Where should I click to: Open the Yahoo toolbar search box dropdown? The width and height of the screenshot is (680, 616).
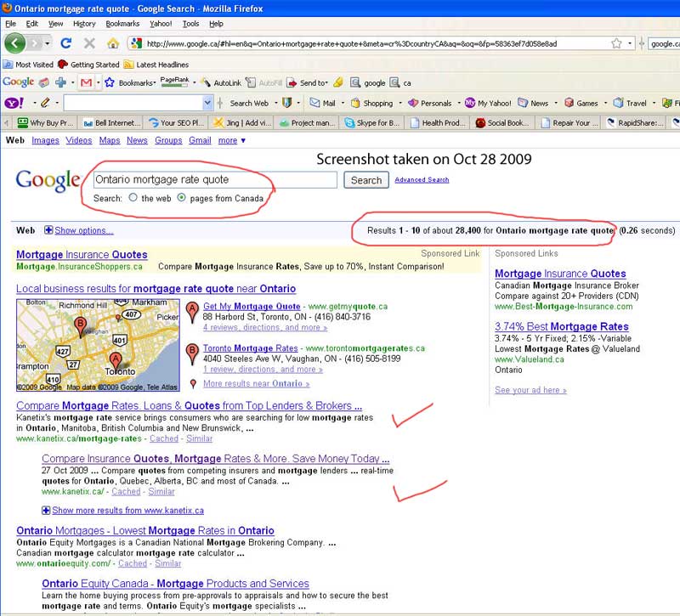tap(207, 103)
